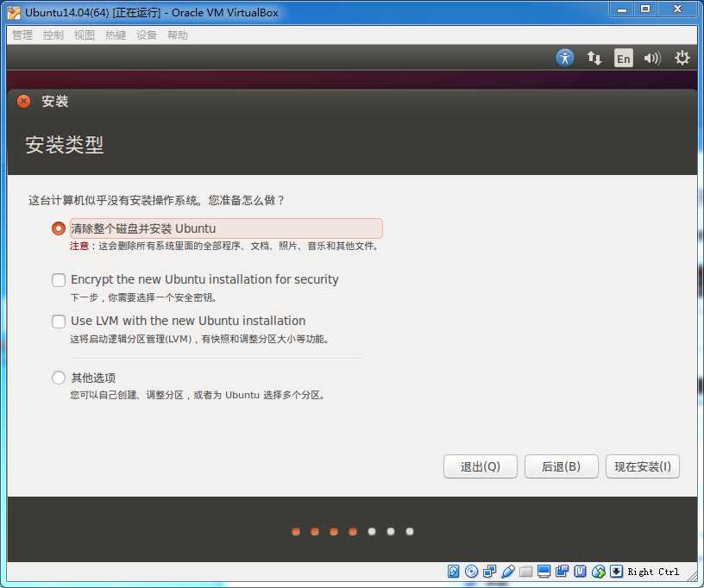The width and height of the screenshot is (704, 588).
Task: Click the USB devices status icon
Action: click(508, 572)
